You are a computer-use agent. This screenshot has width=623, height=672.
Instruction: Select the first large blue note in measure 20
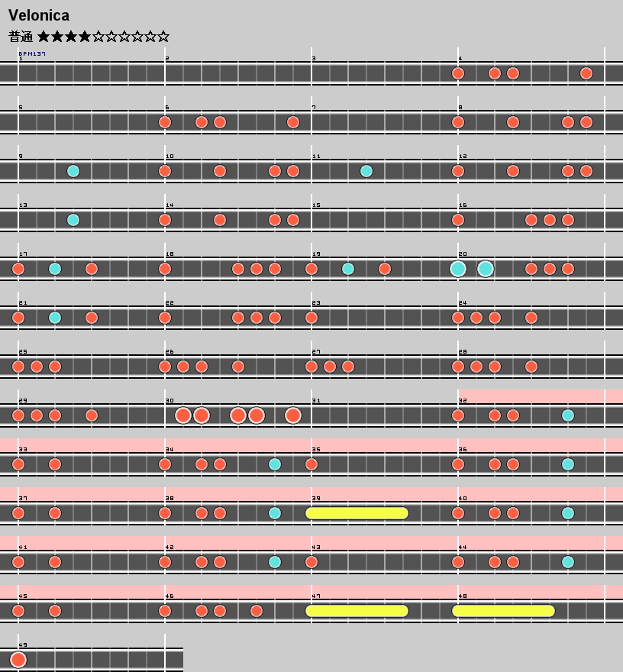pos(458,269)
